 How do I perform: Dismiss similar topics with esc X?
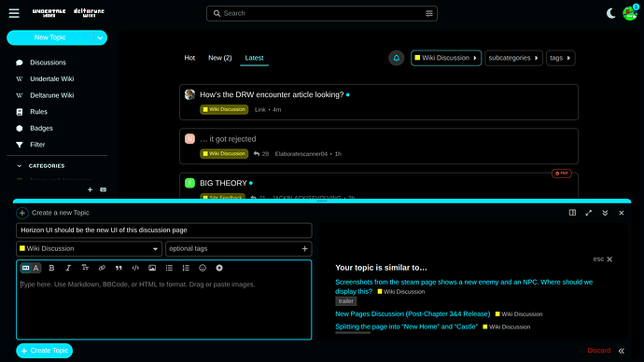pos(603,259)
